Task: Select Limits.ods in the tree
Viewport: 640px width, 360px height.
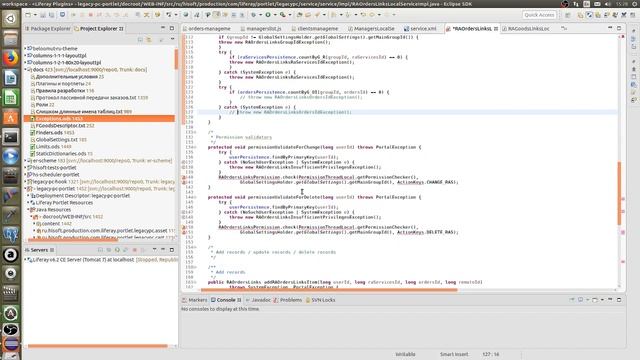Action: click(x=51, y=147)
